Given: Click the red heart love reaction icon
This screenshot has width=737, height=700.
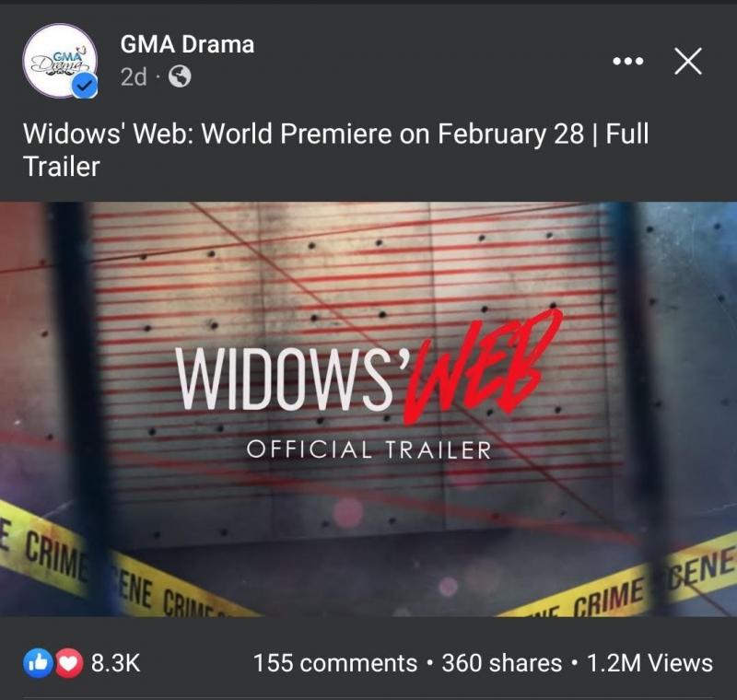Looking at the screenshot, I should [69, 663].
